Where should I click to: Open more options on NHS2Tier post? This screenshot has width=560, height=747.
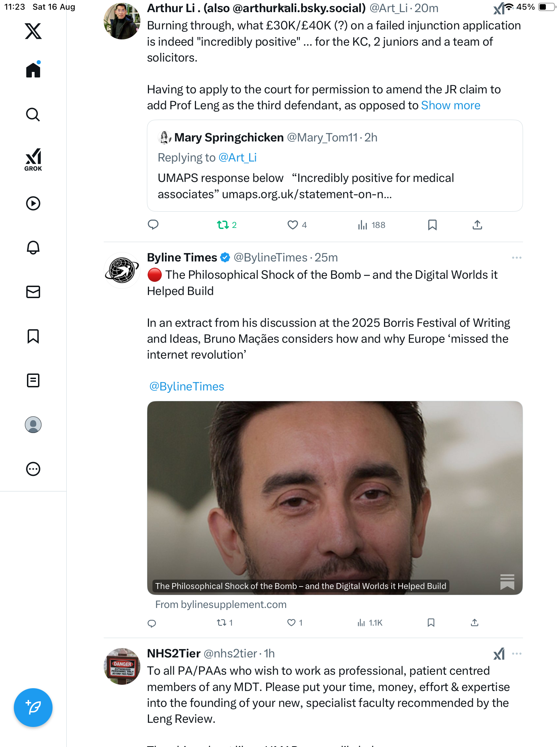pyautogui.click(x=516, y=654)
